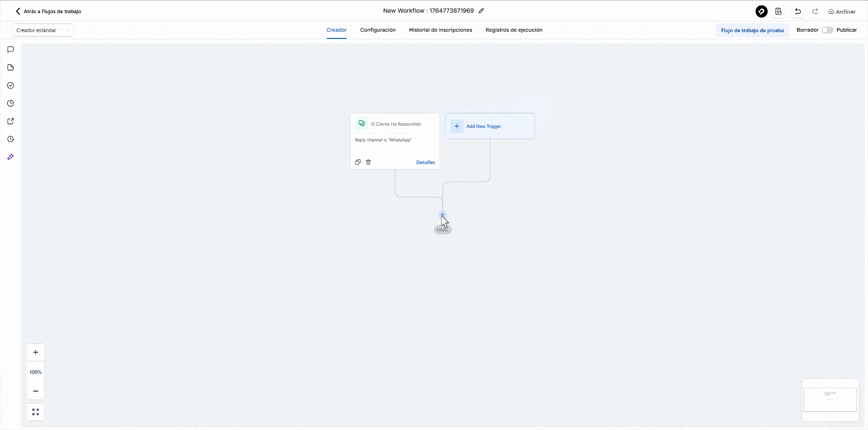Image resolution: width=868 pixels, height=430 pixels.
Task: Expand the Creador estándar dropdown
Action: point(43,30)
